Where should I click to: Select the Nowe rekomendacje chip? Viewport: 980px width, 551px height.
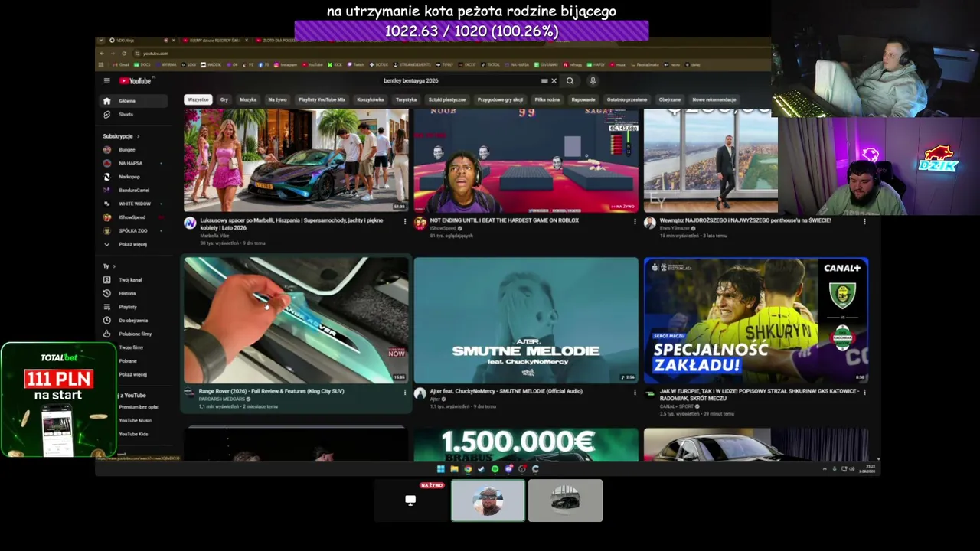tap(714, 99)
